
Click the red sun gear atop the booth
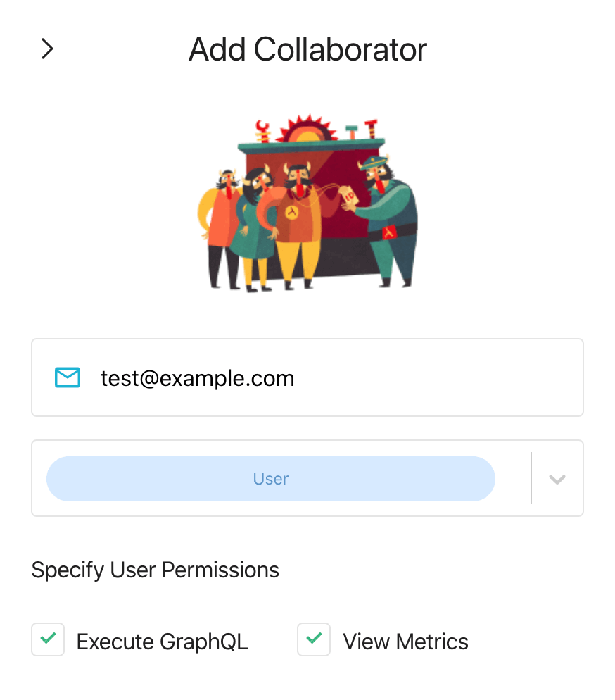[x=307, y=130]
